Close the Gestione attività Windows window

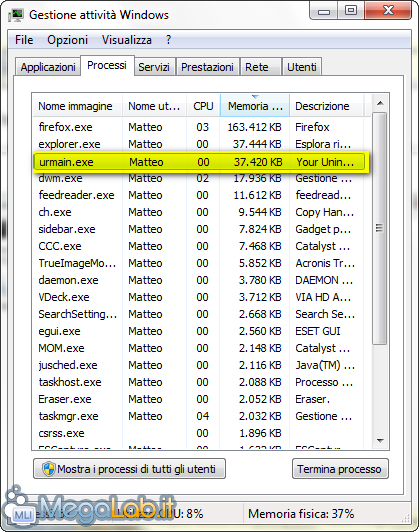click(x=388, y=11)
